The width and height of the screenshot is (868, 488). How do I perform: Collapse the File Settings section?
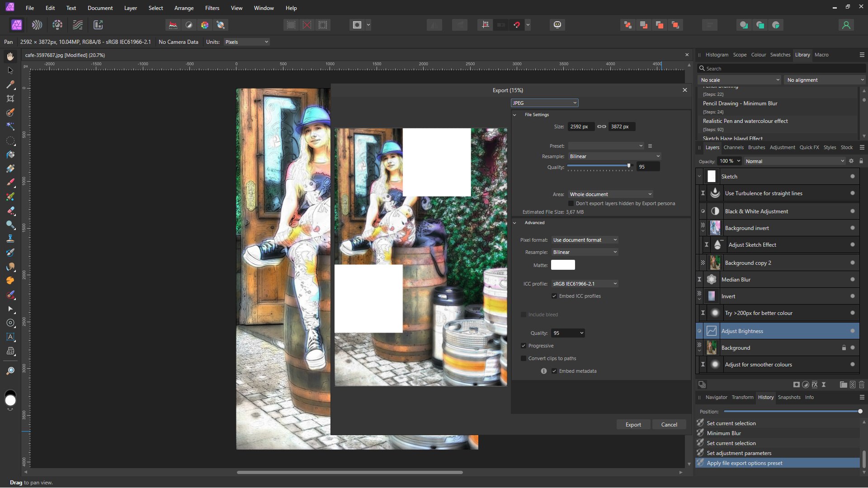(x=514, y=115)
